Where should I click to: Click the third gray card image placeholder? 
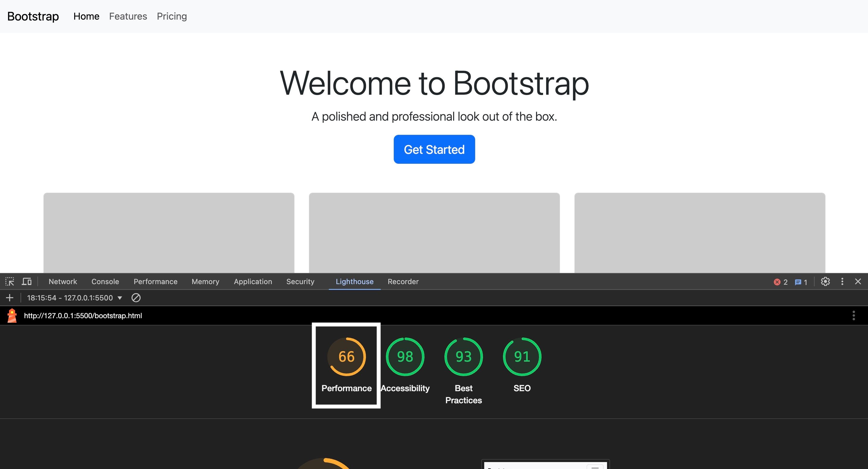(700, 233)
